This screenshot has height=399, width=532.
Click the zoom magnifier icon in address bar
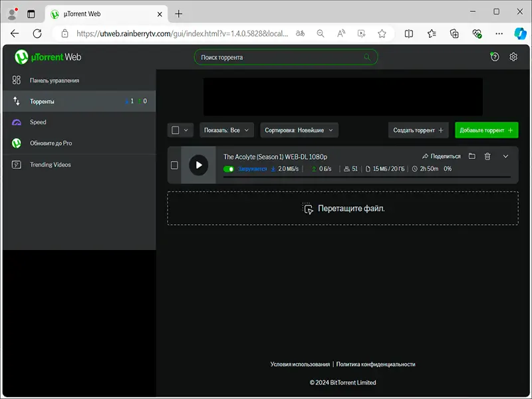[x=321, y=34]
